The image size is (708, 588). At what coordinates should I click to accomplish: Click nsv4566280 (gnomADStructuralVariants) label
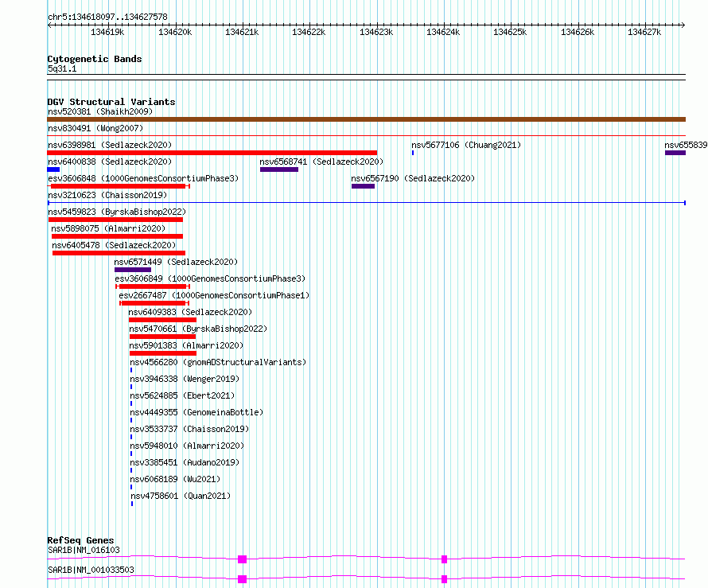point(218,362)
